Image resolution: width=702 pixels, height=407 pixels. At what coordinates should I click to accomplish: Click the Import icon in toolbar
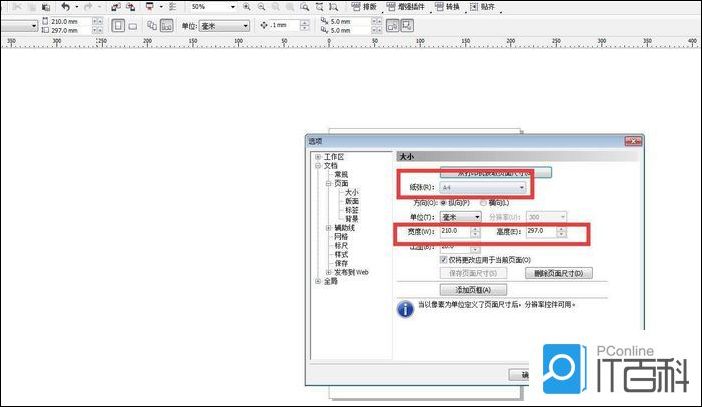point(116,7)
